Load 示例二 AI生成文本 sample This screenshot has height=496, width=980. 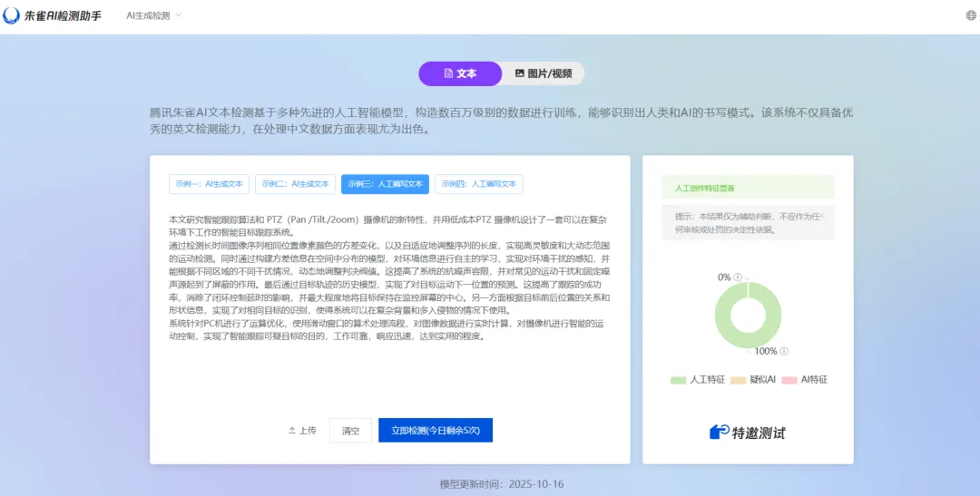click(295, 184)
